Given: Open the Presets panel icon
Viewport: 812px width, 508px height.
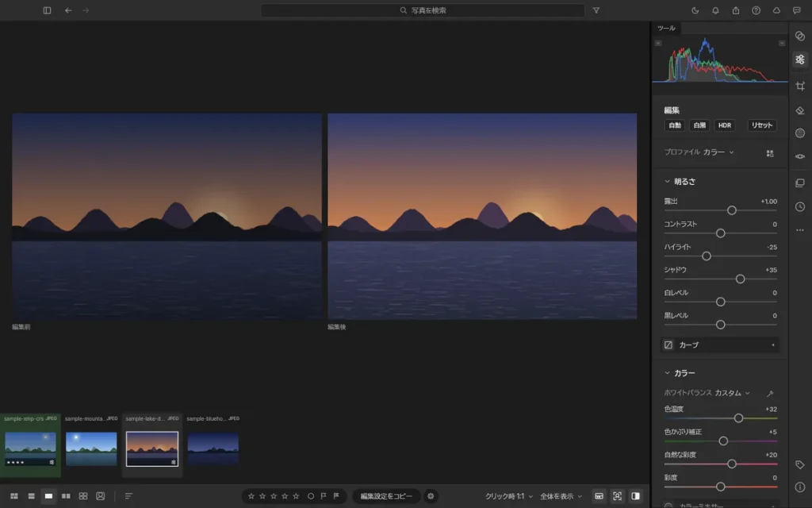Looking at the screenshot, I should 799,36.
